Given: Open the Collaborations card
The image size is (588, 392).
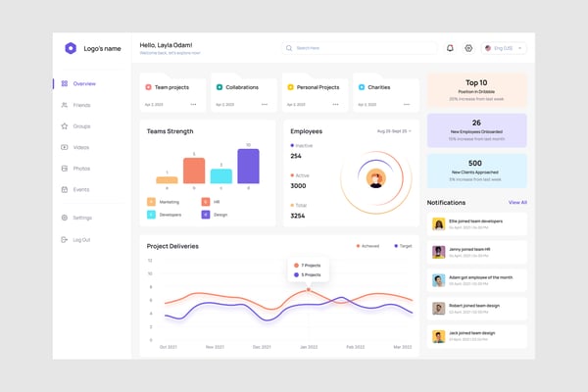Looking at the screenshot, I should (x=244, y=93).
